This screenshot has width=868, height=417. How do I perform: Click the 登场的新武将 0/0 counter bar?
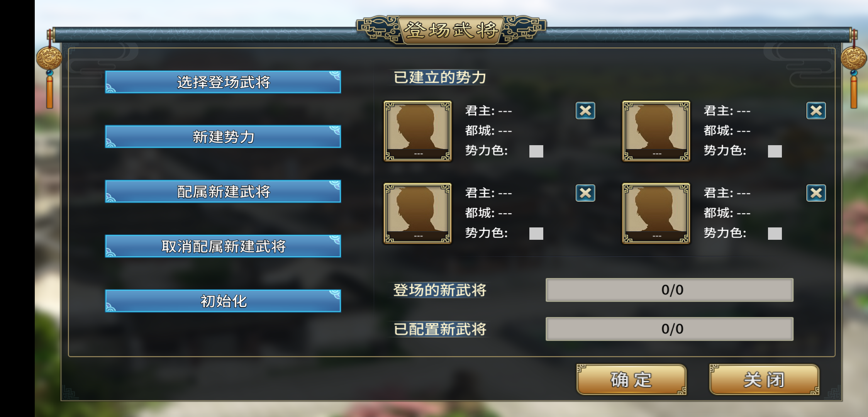pos(670,290)
